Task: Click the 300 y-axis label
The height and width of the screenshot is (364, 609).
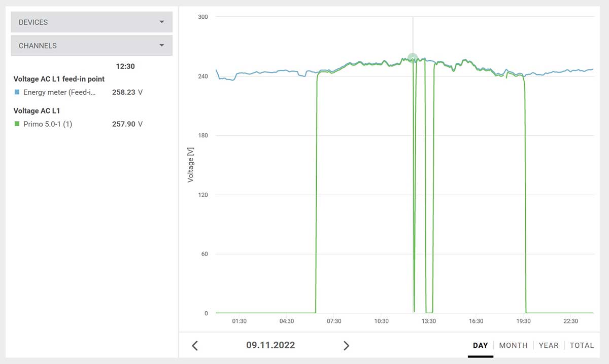Action: (203, 17)
